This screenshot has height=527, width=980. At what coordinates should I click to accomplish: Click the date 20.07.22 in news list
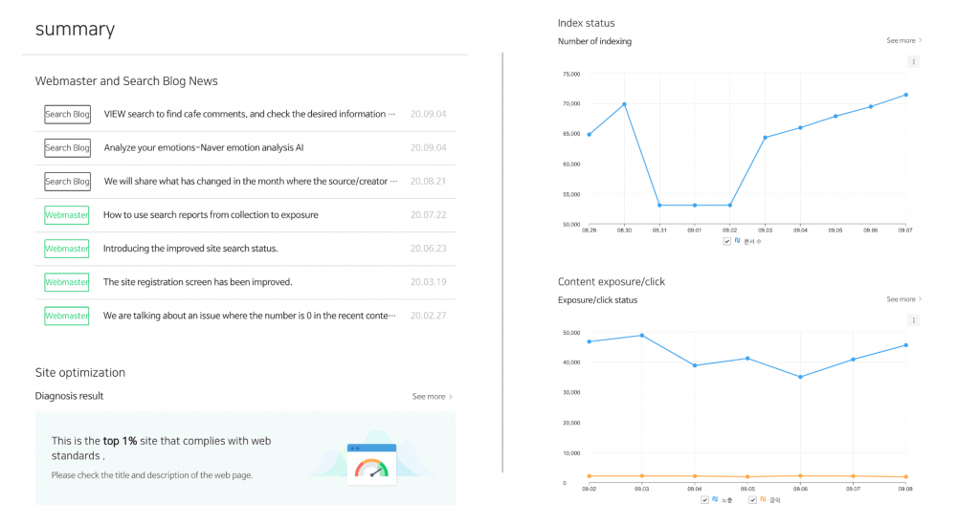[428, 215]
